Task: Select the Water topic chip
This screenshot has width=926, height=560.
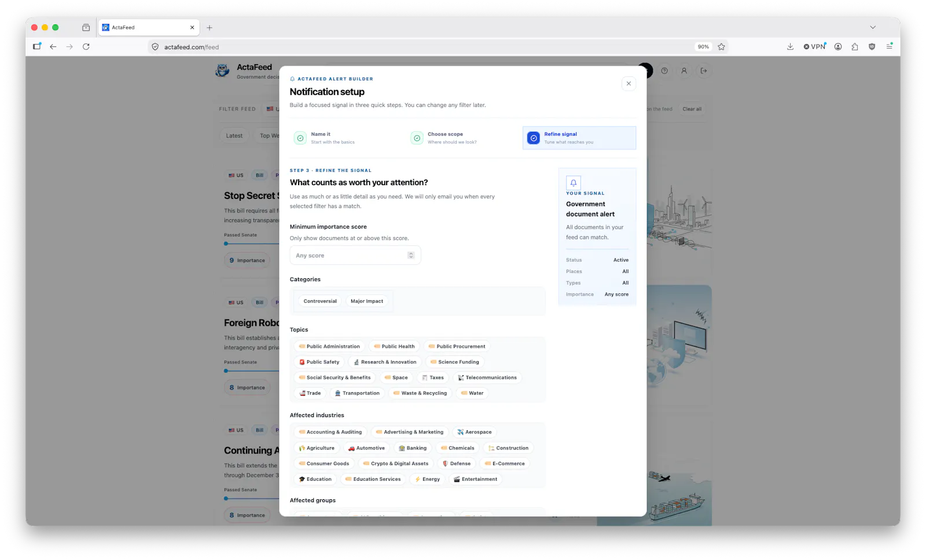Action: click(472, 393)
